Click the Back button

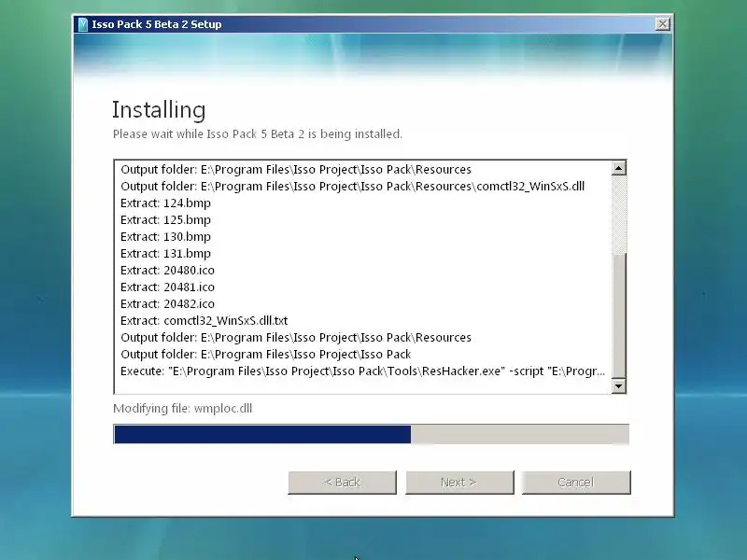tap(342, 483)
